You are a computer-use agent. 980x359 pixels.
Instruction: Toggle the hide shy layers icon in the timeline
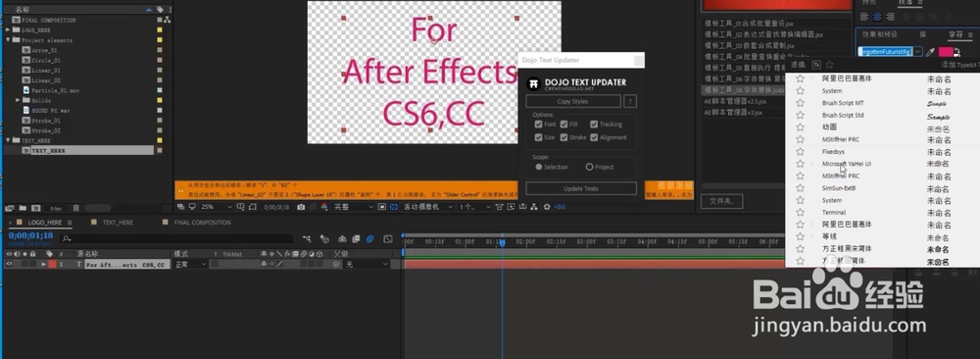pos(342,239)
